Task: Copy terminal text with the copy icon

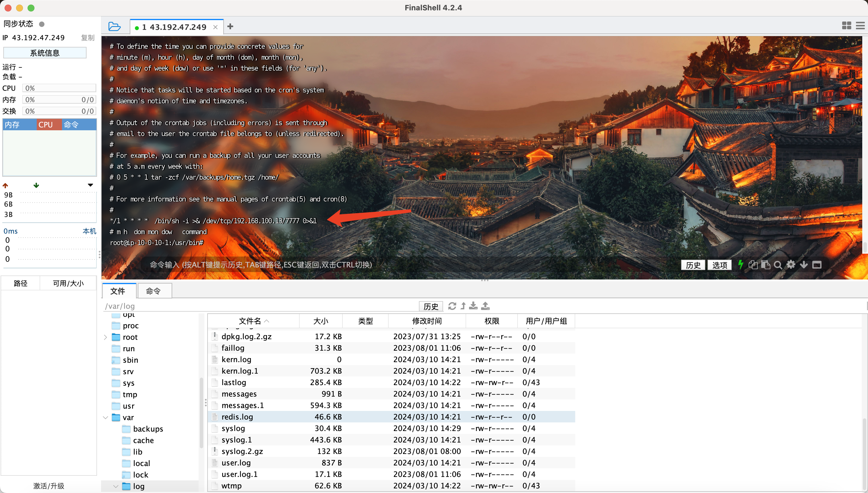Action: 753,265
